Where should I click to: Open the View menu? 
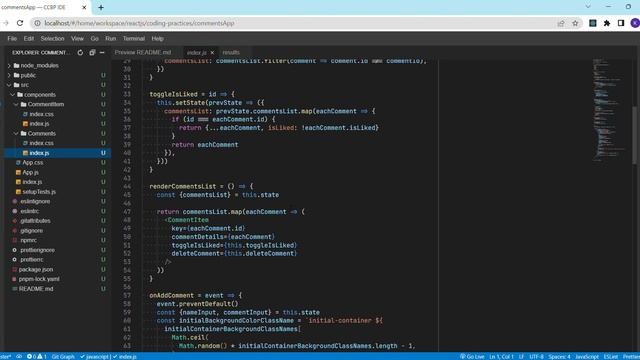[x=77, y=38]
